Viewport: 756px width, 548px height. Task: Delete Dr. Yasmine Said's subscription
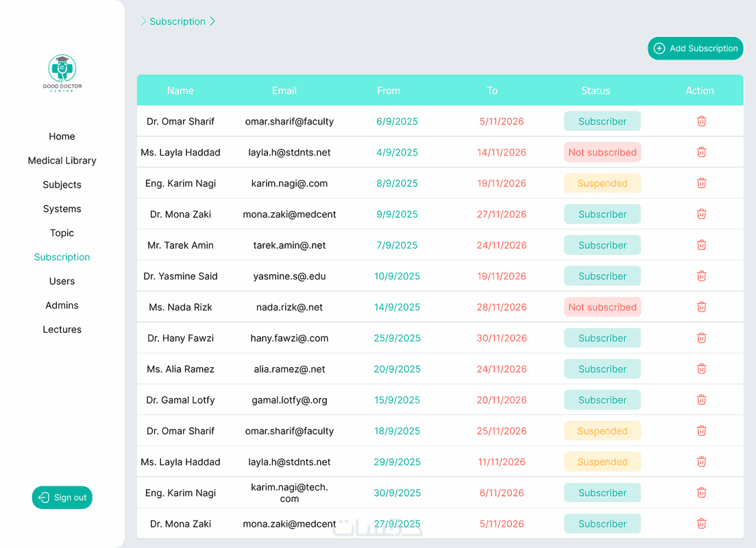click(x=701, y=276)
